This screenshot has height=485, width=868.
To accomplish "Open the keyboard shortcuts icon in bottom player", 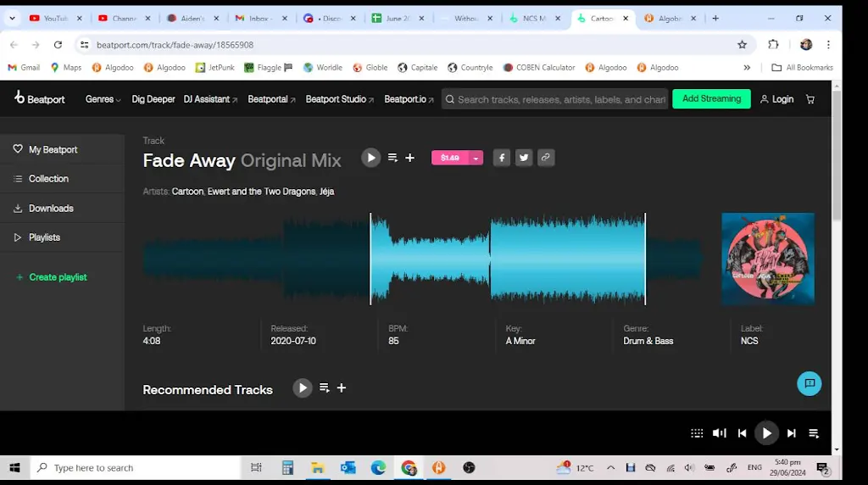I will coord(697,433).
